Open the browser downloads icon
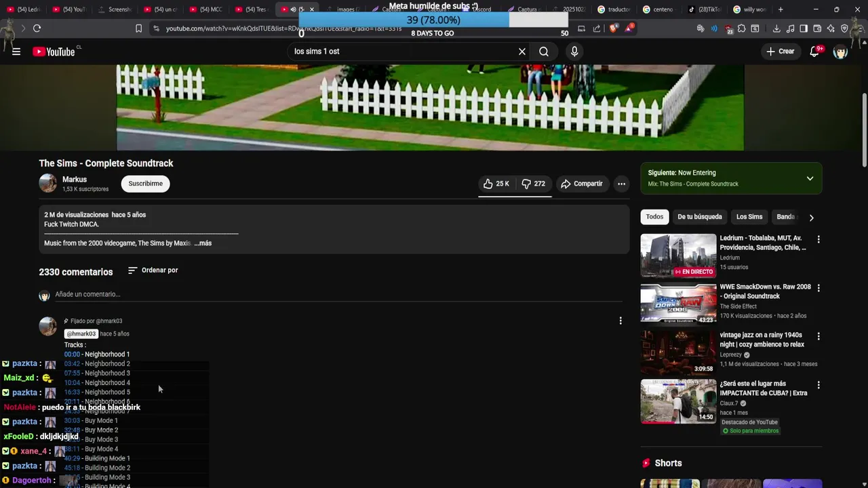 (776, 28)
